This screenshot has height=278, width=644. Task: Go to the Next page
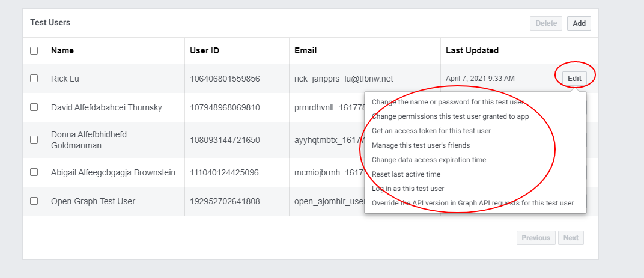tap(571, 238)
